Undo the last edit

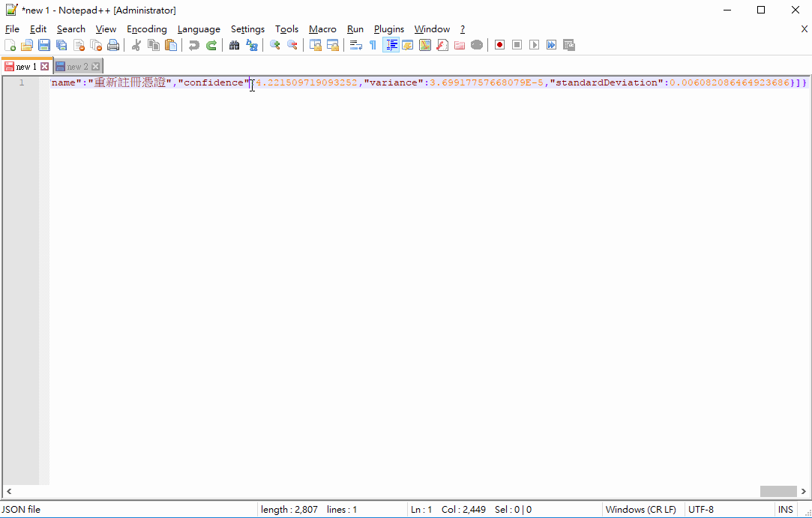(193, 44)
